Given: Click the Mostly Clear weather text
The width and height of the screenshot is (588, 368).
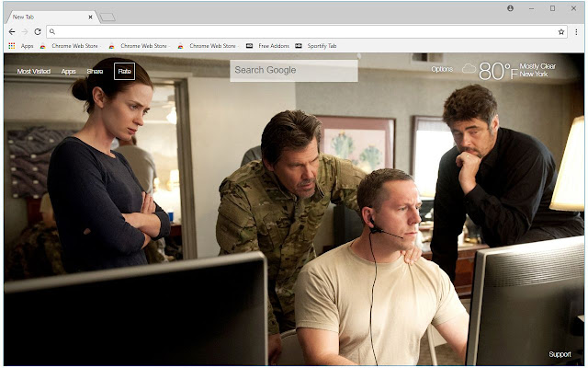Looking at the screenshot, I should 537,66.
